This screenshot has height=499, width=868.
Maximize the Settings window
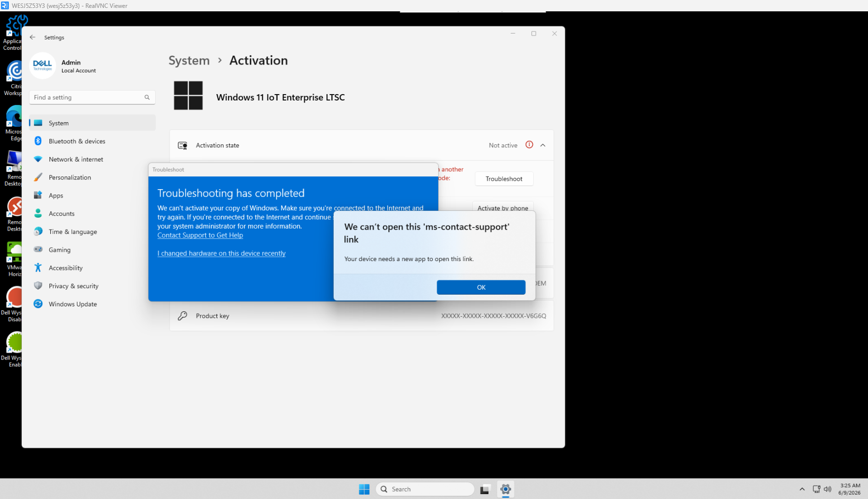tap(533, 33)
